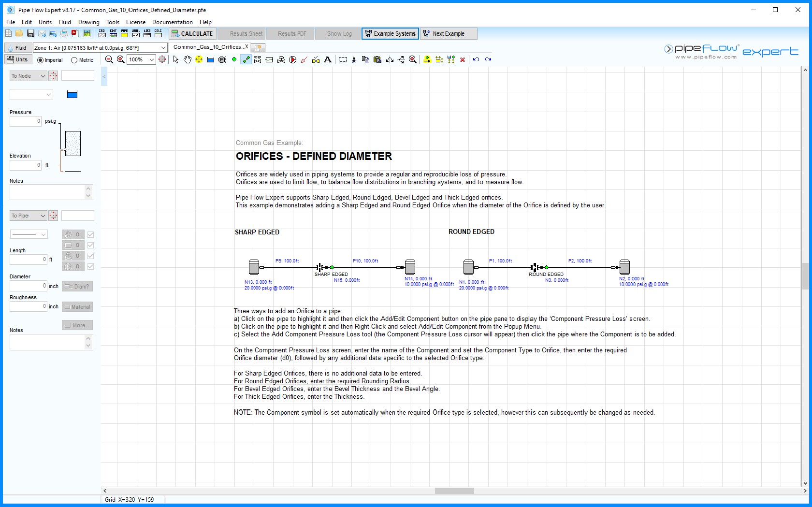Select the green join point node tool
Viewport: 812px width, 507px height.
[234, 59]
